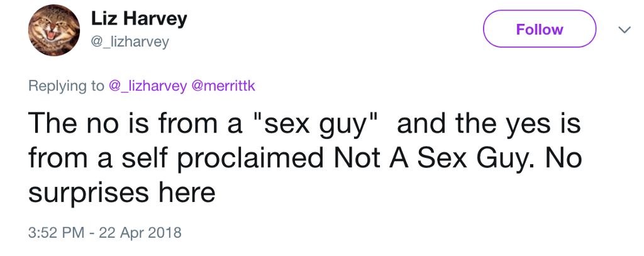This screenshot has width=644, height=256.
Task: Click the 'surprises here' text line
Action: tap(121, 192)
